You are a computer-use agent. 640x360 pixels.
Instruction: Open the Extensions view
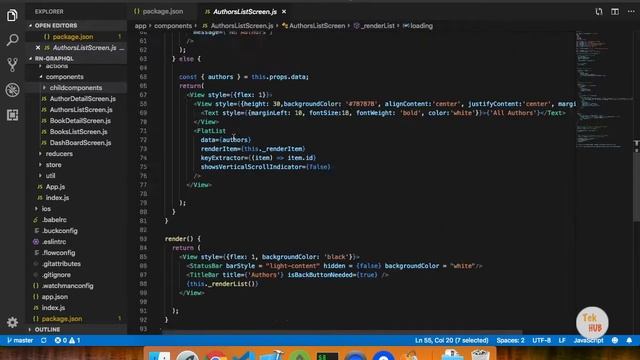click(x=12, y=115)
